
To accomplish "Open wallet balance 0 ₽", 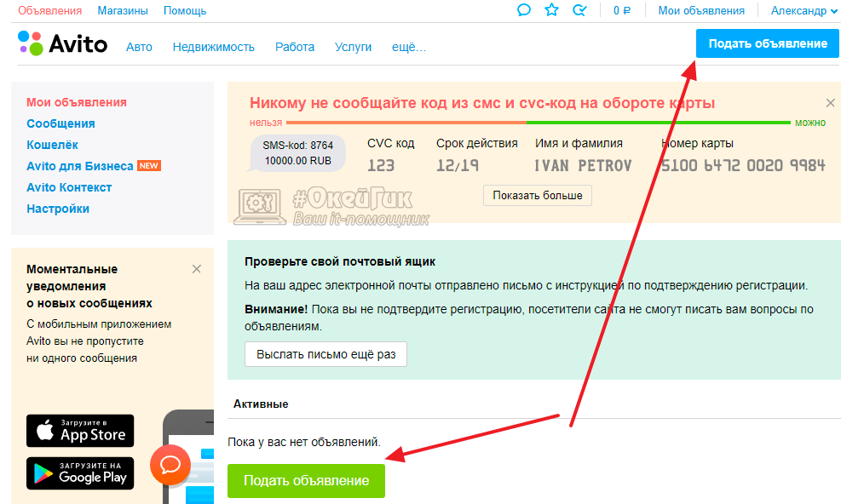I will point(622,11).
